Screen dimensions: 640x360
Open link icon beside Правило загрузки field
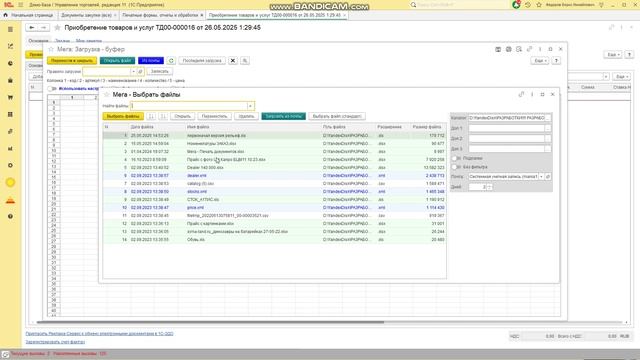[x=140, y=71]
